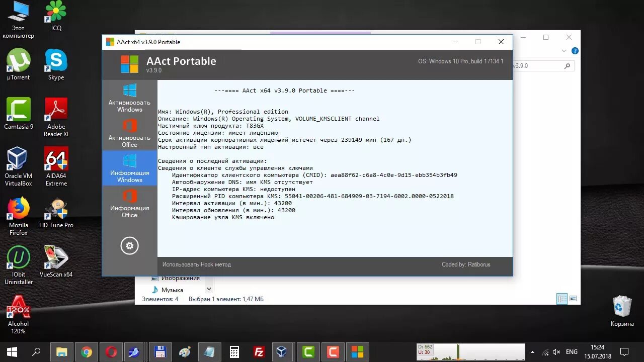Select the Camtasia 9 desktop icon
The image size is (644, 362).
point(19,114)
